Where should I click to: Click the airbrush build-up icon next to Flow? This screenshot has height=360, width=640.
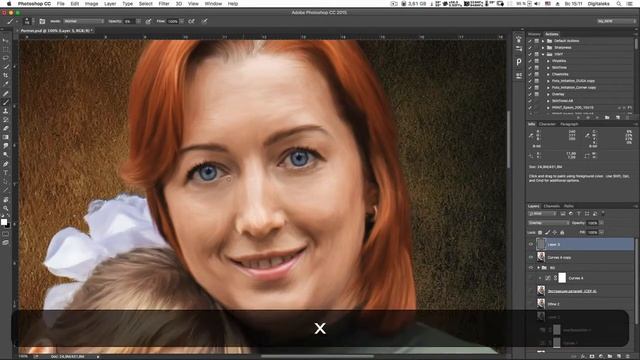(191, 21)
